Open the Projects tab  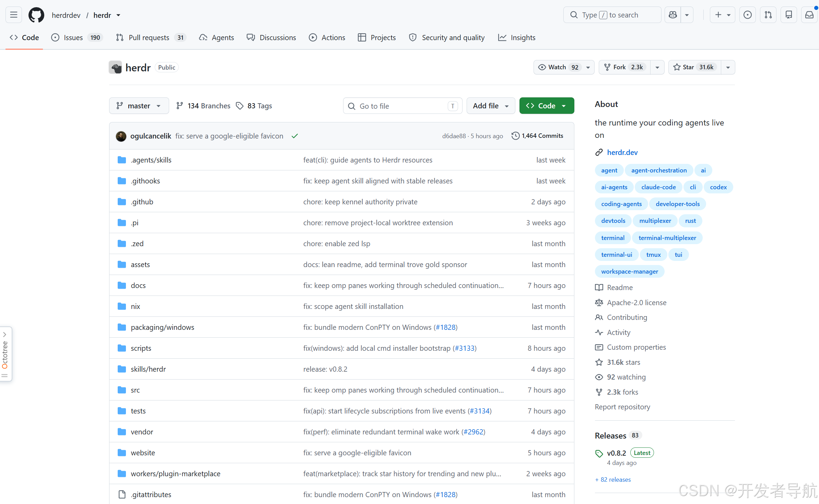tap(377, 37)
